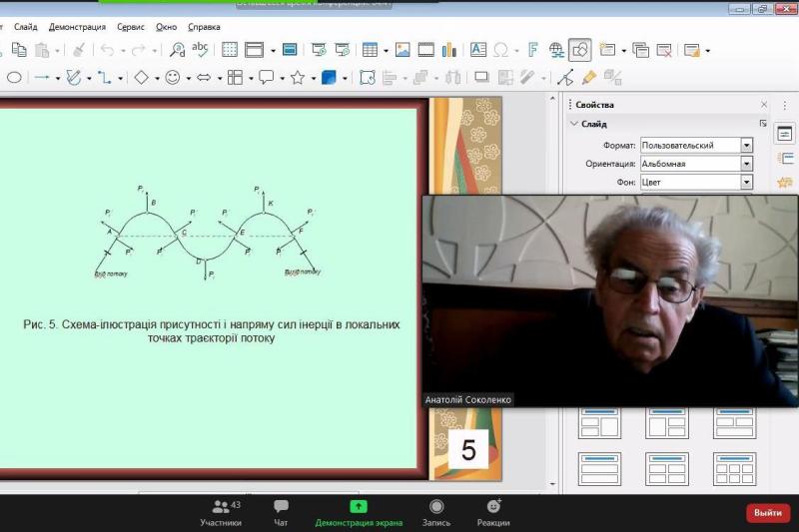
Task: Open the Демонстрация menu
Action: pos(78,27)
